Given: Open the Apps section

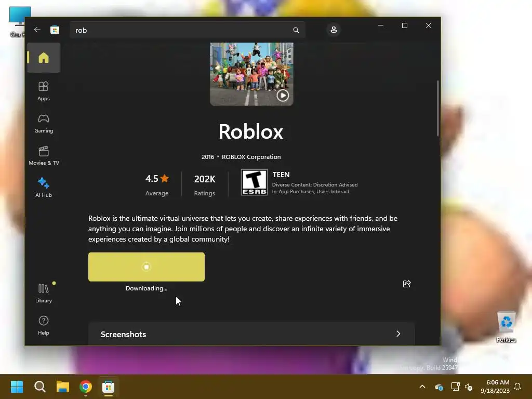Looking at the screenshot, I should [x=44, y=91].
